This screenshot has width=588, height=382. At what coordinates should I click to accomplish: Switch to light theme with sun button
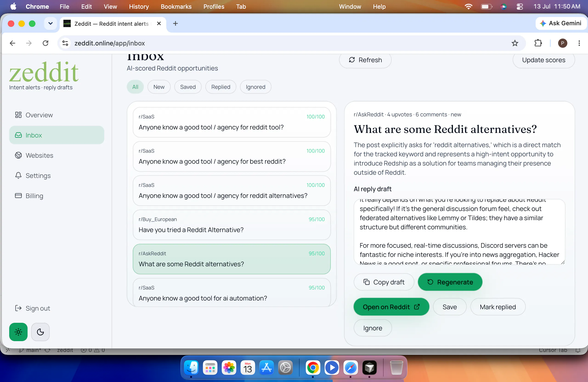[18, 332]
